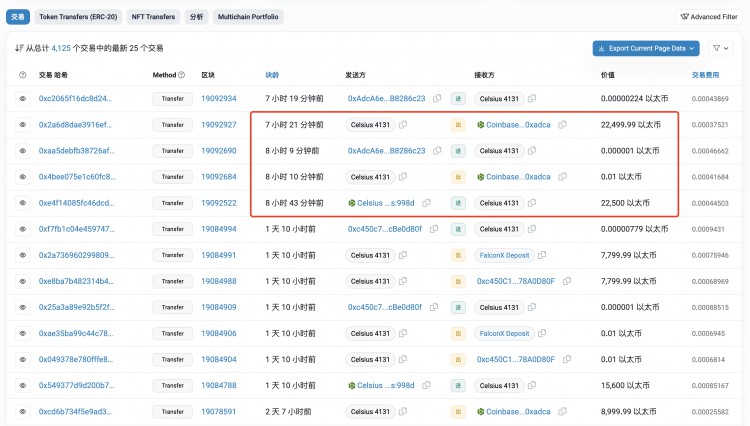Open Coinbase...0xadca address in block 19092927 row
This screenshot has width=750, height=426.
[x=518, y=125]
